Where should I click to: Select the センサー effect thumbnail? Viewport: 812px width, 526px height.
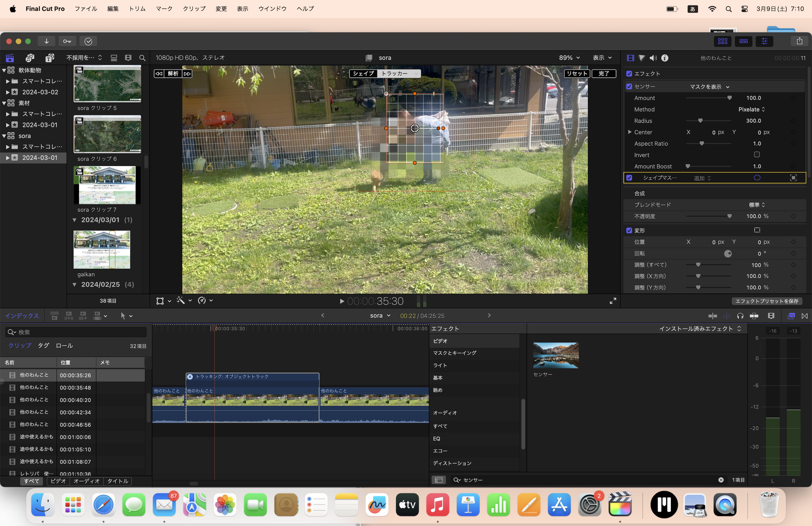555,355
